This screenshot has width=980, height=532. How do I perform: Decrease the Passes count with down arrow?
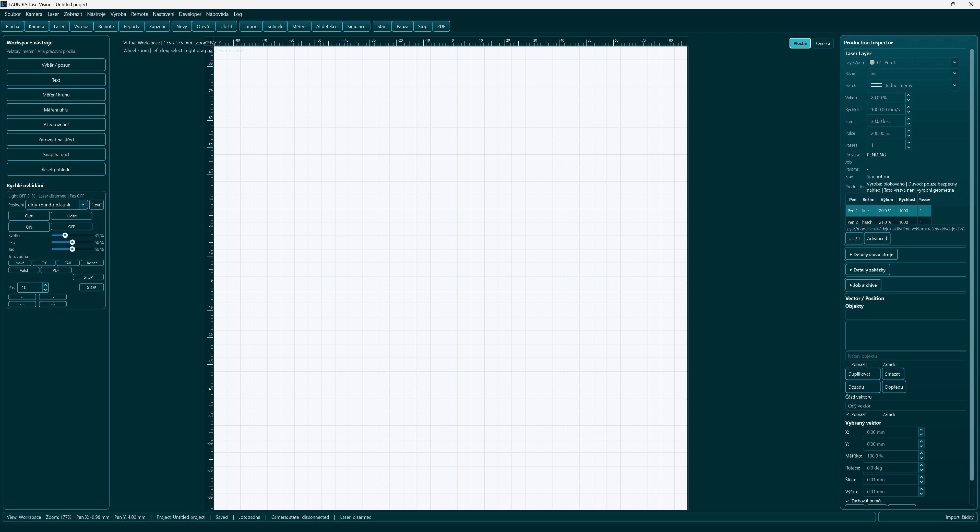click(x=909, y=147)
